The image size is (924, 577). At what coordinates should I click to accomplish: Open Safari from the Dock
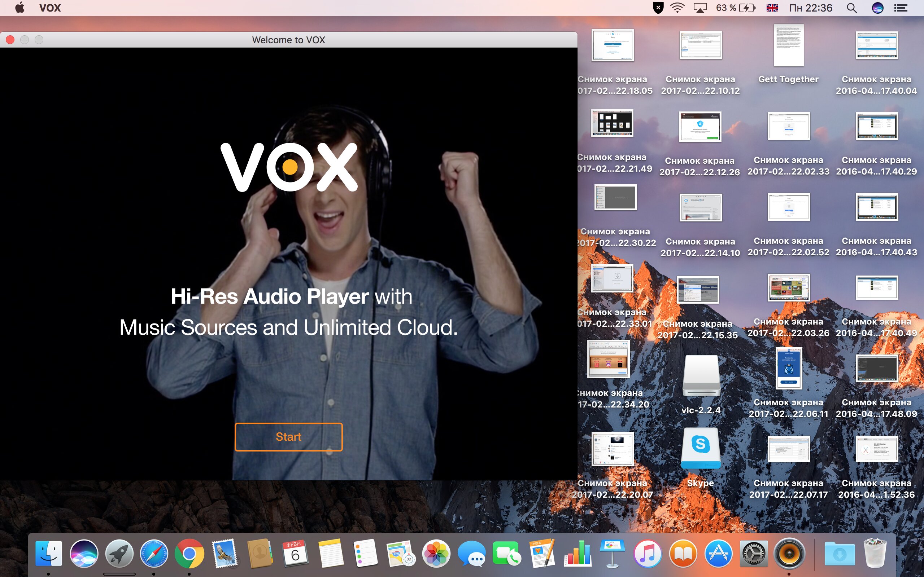(154, 553)
